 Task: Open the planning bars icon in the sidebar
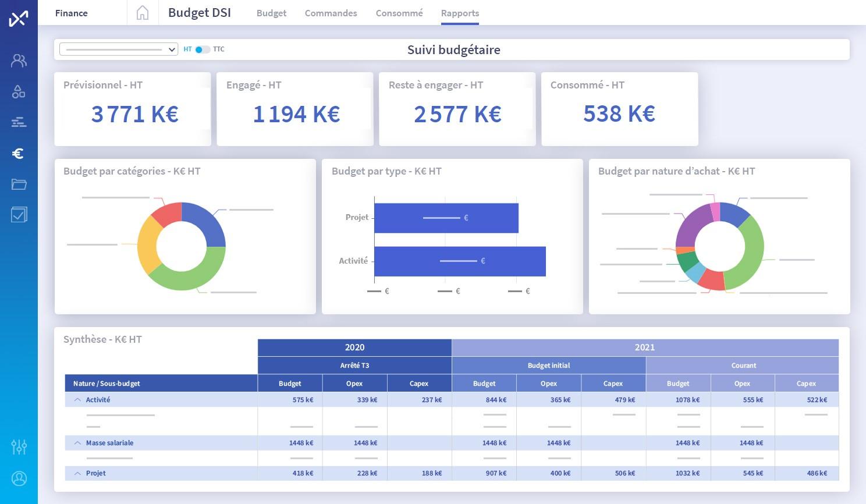(19, 122)
